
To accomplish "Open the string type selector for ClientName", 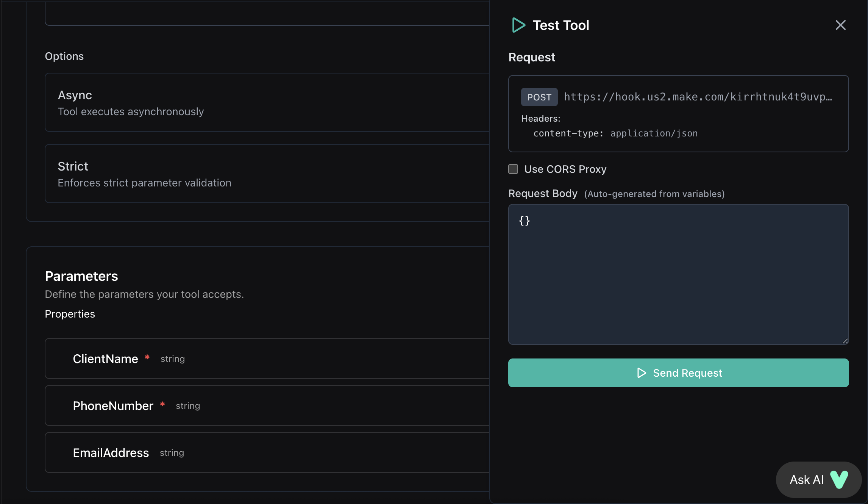I will coord(173,358).
